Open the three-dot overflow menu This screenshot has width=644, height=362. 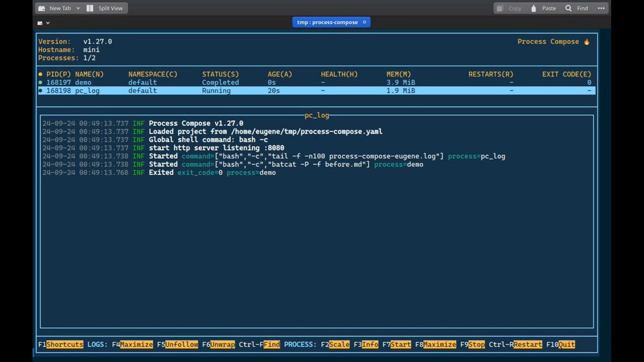pyautogui.click(x=601, y=8)
